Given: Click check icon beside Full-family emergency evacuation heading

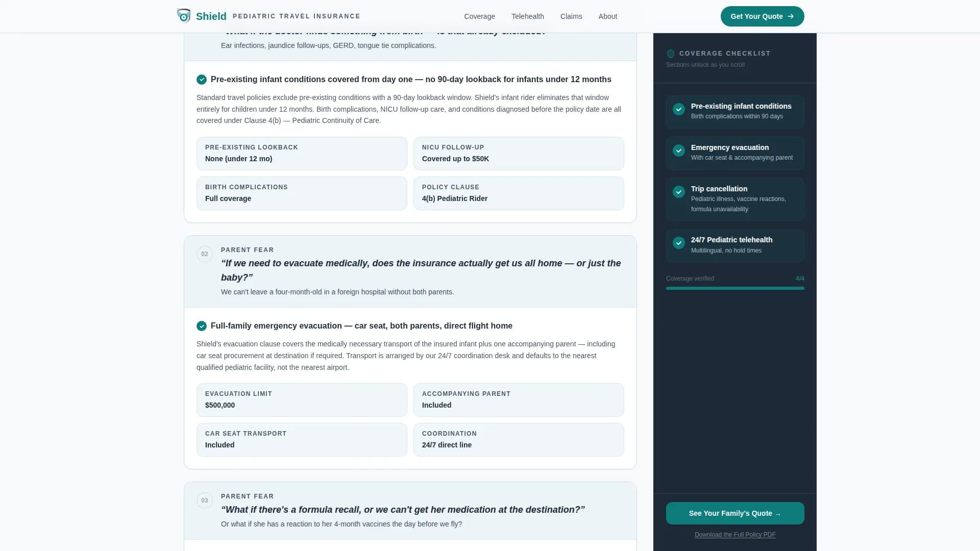Looking at the screenshot, I should tap(202, 326).
